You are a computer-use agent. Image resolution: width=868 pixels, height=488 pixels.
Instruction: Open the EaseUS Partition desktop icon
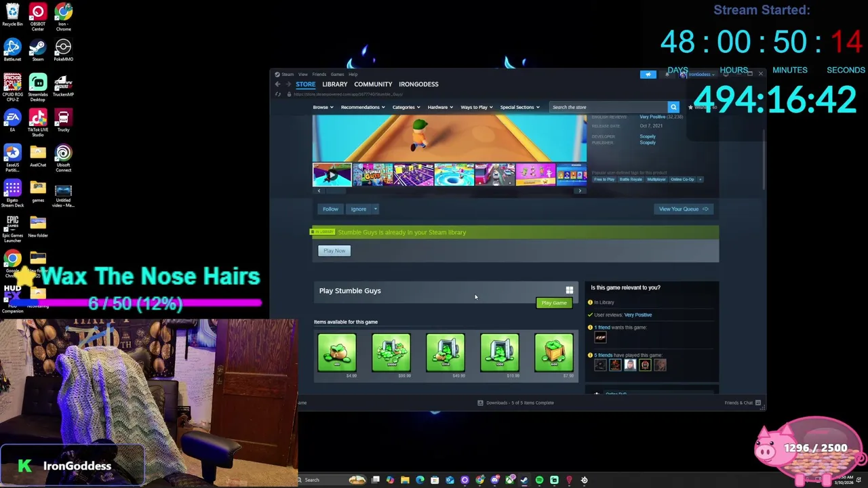coord(12,158)
